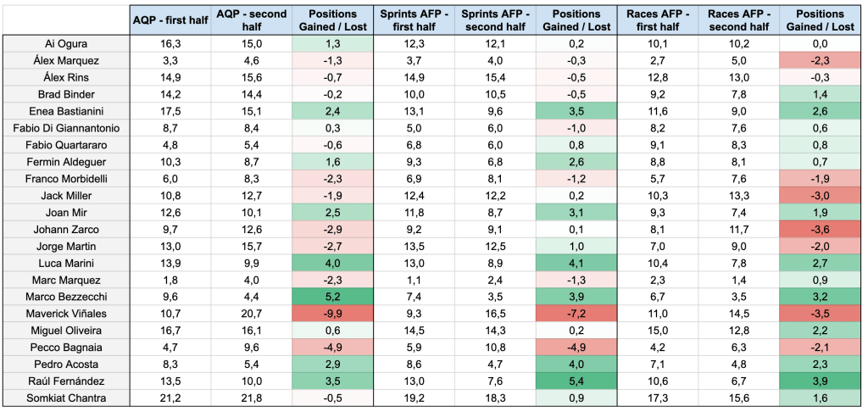The image size is (868, 412).
Task: Select the Pecco Bagnaia name cell
Action: click(67, 346)
